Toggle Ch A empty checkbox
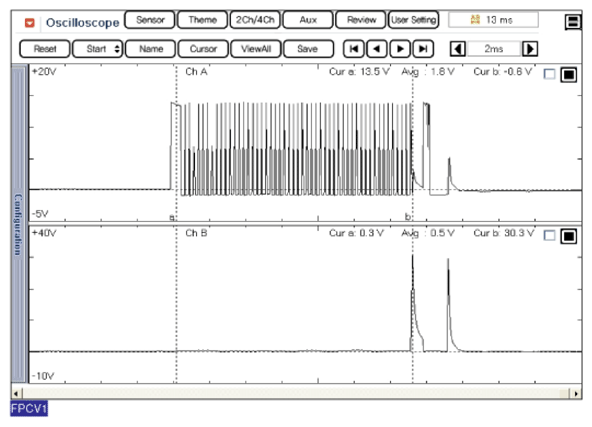 [549, 74]
